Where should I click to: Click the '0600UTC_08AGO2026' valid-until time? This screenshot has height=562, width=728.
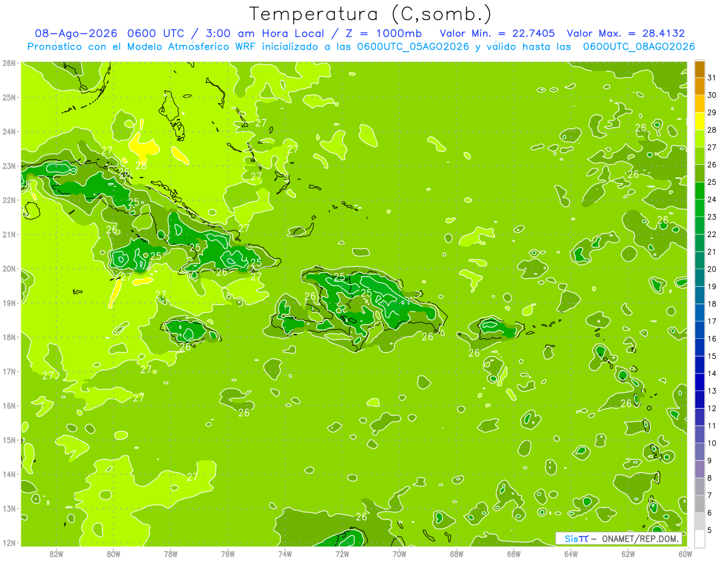point(639,47)
